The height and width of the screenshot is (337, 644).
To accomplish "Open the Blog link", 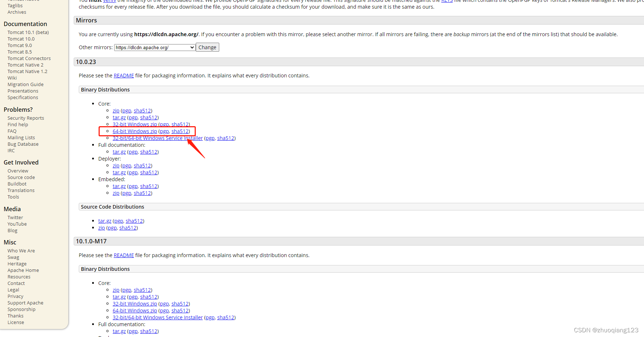I will [x=12, y=231].
